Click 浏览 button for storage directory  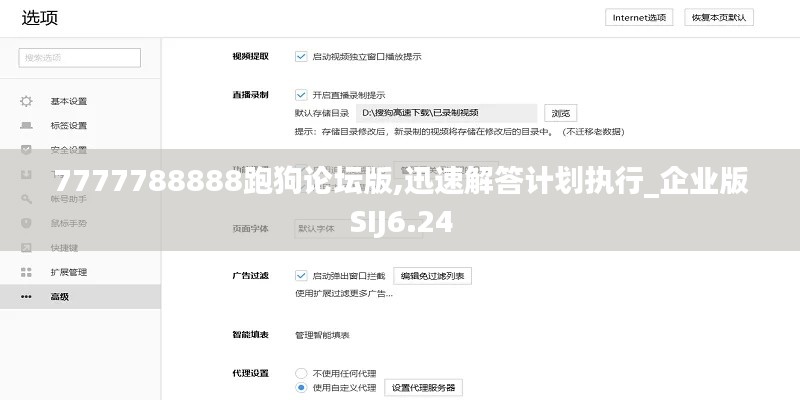561,113
